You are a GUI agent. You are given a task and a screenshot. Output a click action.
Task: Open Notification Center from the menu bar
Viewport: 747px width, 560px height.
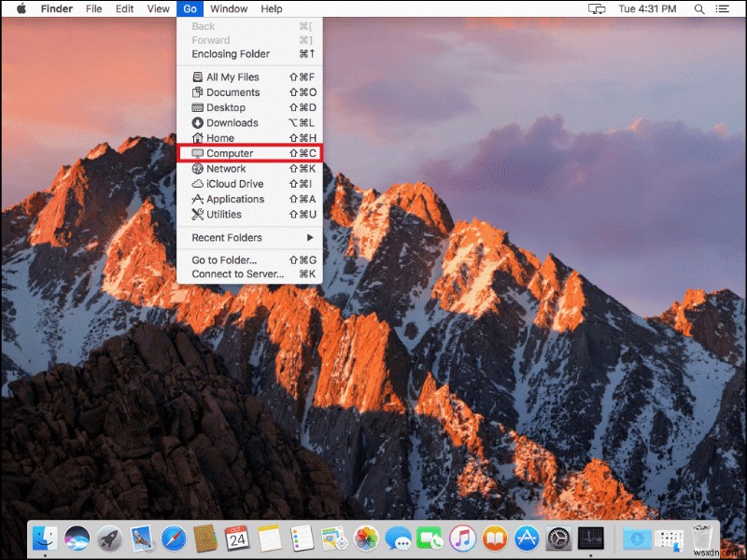[725, 9]
